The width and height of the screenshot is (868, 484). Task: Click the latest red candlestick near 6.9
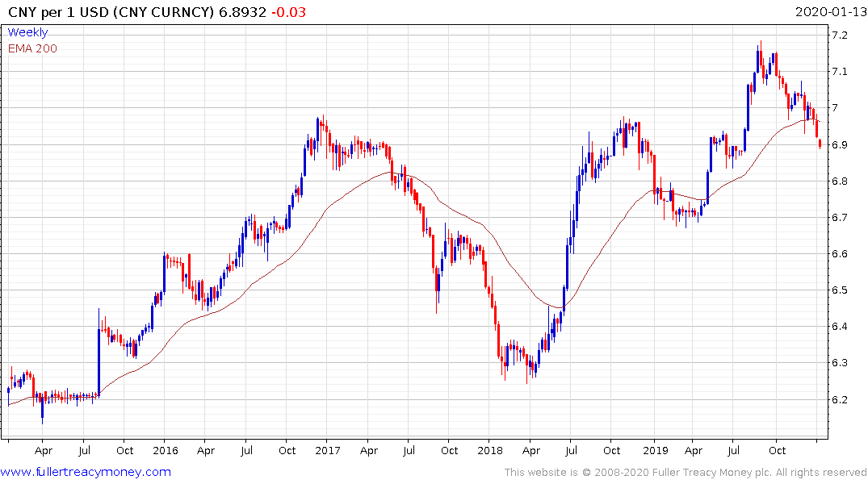[x=820, y=144]
